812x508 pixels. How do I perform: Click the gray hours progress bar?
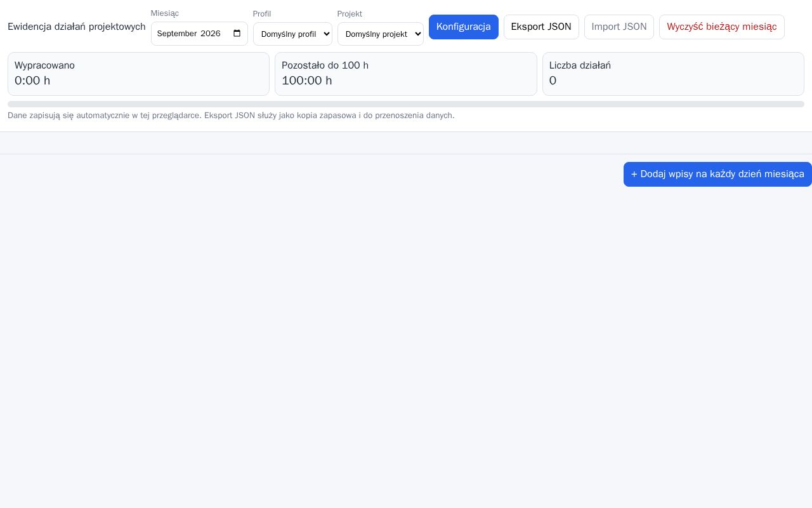point(406,104)
